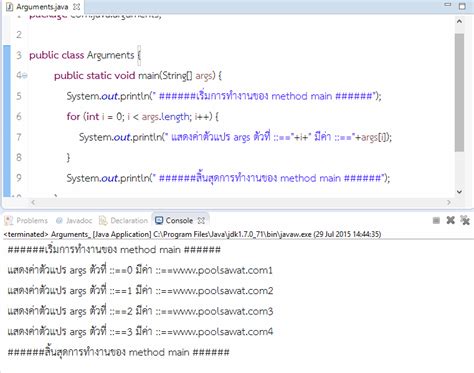Click the Javadoc tab icon
Image resolution: width=474 pixels, height=373 pixels.
click(59, 221)
